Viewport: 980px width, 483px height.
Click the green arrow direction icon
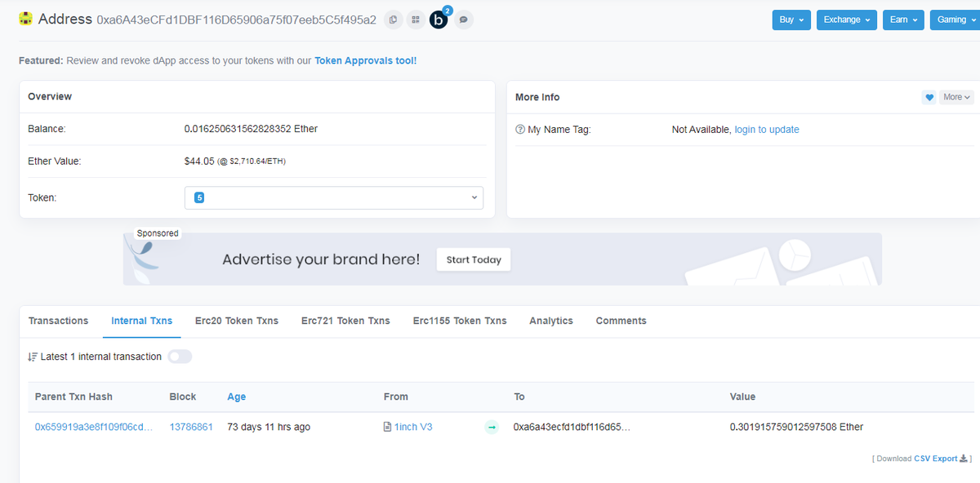point(492,427)
